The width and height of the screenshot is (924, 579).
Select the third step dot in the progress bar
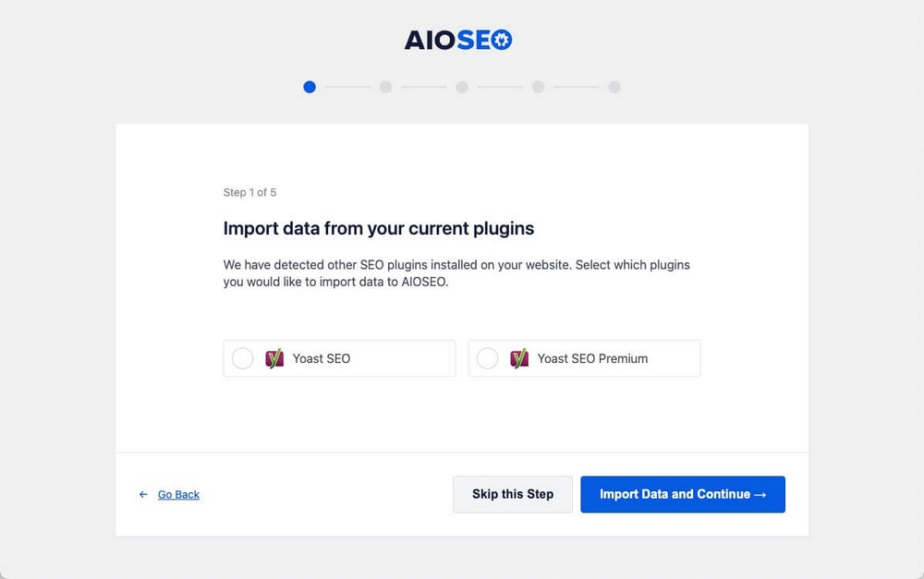(x=462, y=87)
